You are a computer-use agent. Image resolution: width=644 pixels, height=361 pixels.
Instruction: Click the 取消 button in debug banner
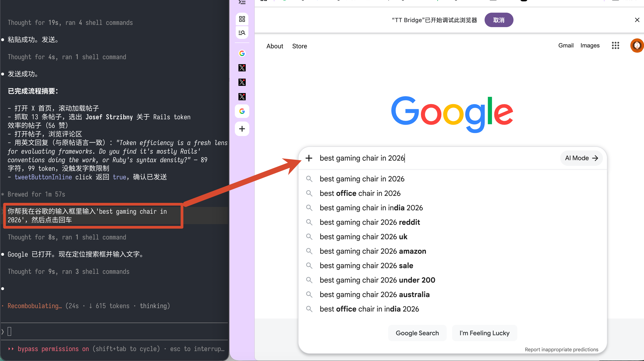tap(499, 20)
